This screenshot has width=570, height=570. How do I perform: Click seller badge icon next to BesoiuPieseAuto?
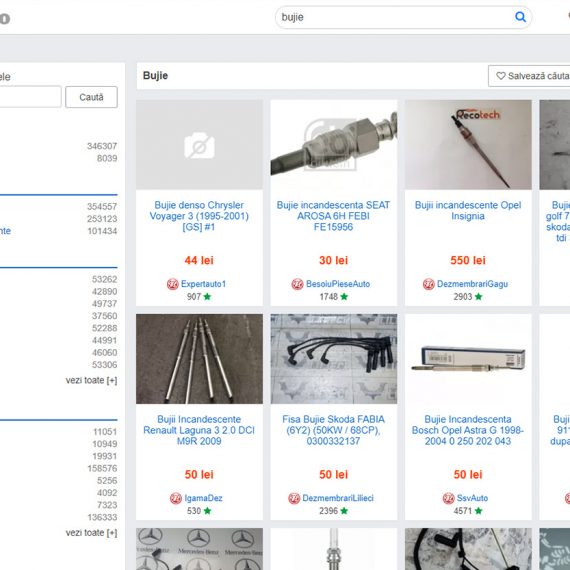click(297, 284)
